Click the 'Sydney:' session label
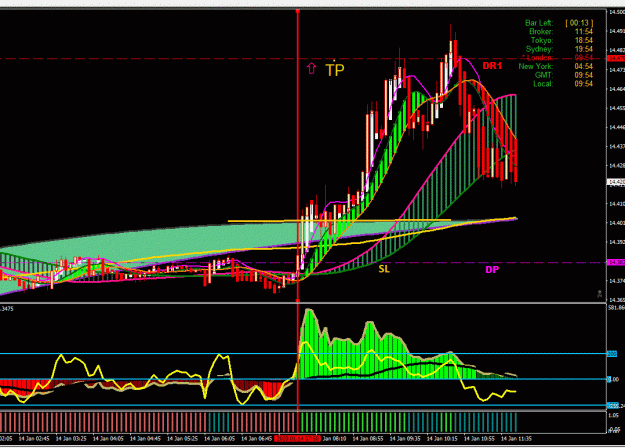Viewport: 625px width, 448px height. coord(539,49)
